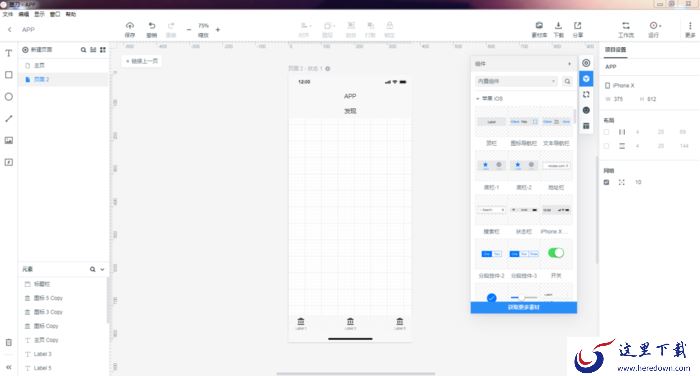Click the grid size value 10
Image resolution: width=700 pixels, height=376 pixels.
pos(638,182)
